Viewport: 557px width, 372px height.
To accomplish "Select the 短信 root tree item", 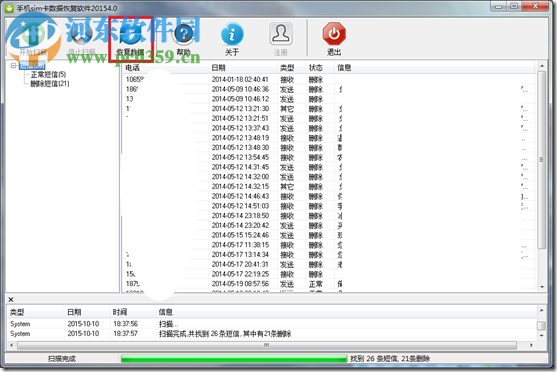I will (32, 65).
